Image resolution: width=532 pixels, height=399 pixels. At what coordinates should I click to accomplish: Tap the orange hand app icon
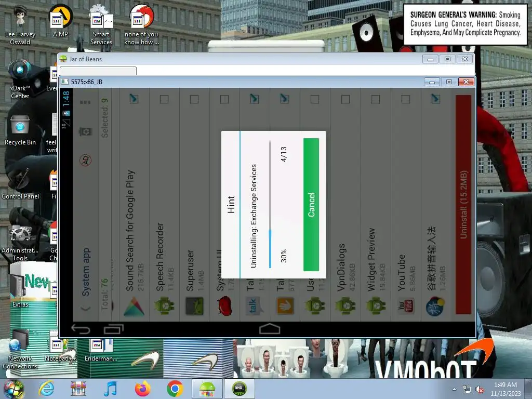(285, 305)
